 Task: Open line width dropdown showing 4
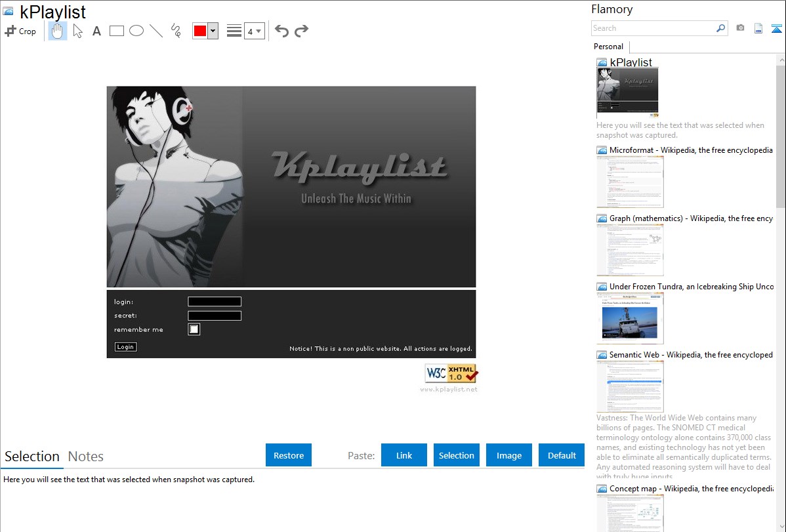tap(255, 31)
